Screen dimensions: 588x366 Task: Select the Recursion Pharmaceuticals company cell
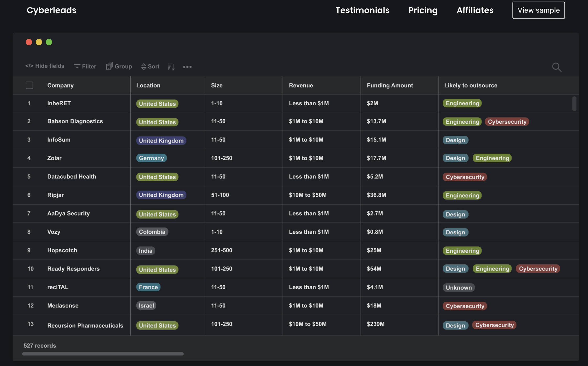[x=85, y=325]
